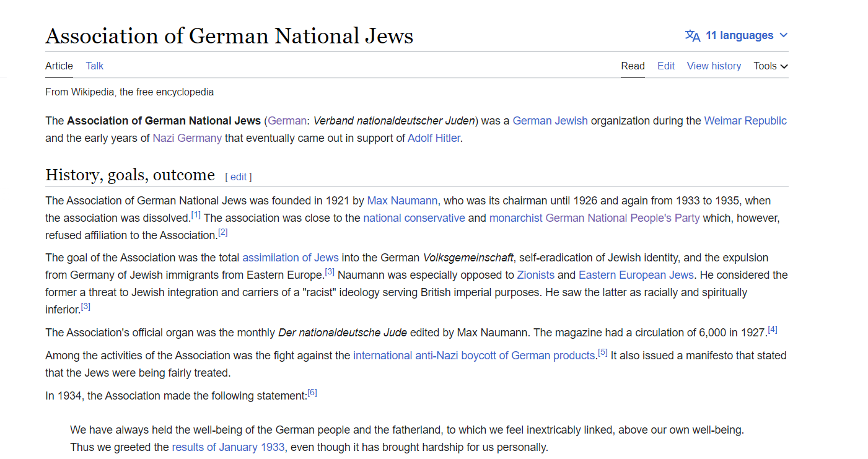The height and width of the screenshot is (459, 868).
Task: Open the View history tab
Action: (714, 66)
